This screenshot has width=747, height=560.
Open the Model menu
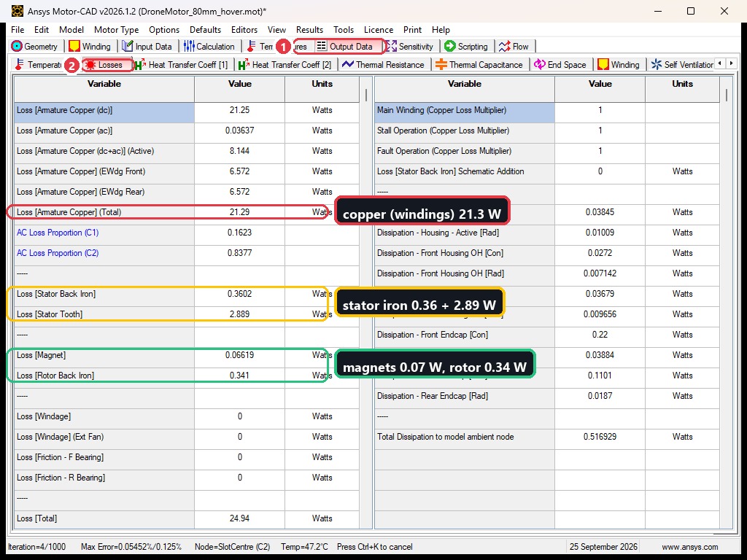(x=71, y=29)
